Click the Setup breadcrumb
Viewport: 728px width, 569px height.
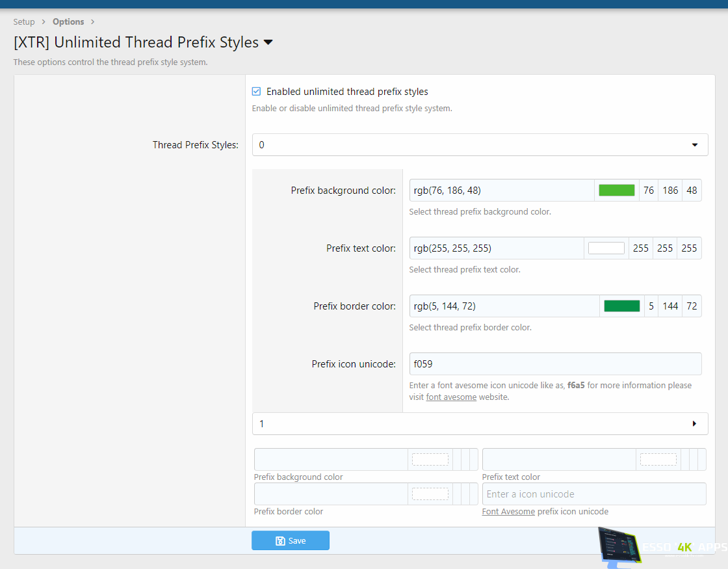(x=24, y=22)
